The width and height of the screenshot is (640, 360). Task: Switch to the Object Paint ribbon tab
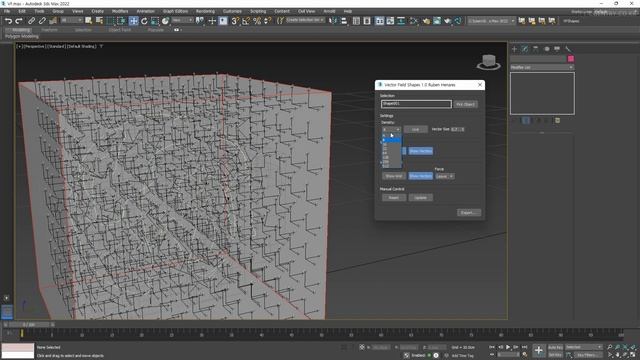120,30
